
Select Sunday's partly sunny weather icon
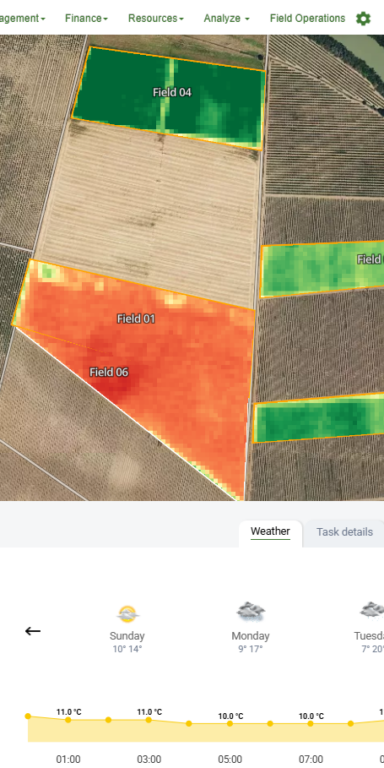tap(127, 614)
